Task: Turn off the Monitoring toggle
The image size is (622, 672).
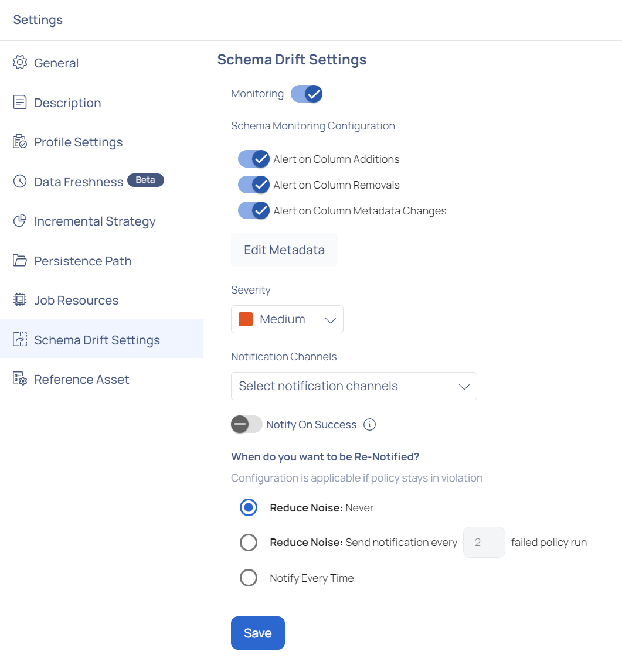Action: point(307,94)
